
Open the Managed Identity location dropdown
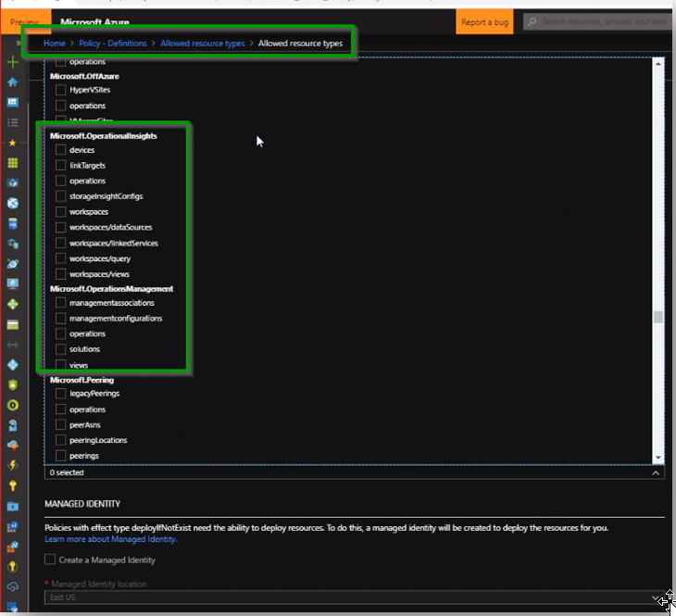pos(355,597)
